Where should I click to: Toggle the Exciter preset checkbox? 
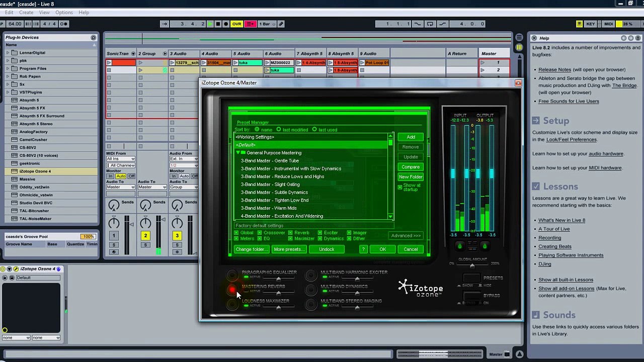pyautogui.click(x=320, y=233)
